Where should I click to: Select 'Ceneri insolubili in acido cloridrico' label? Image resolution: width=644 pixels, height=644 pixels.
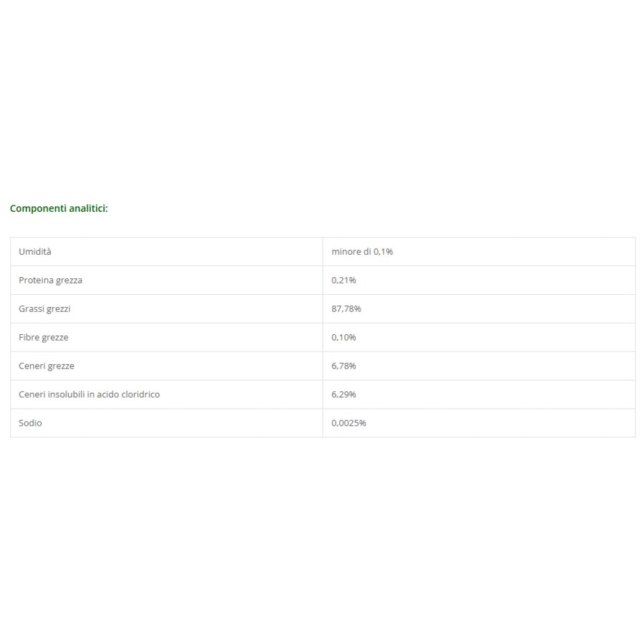click(x=89, y=394)
